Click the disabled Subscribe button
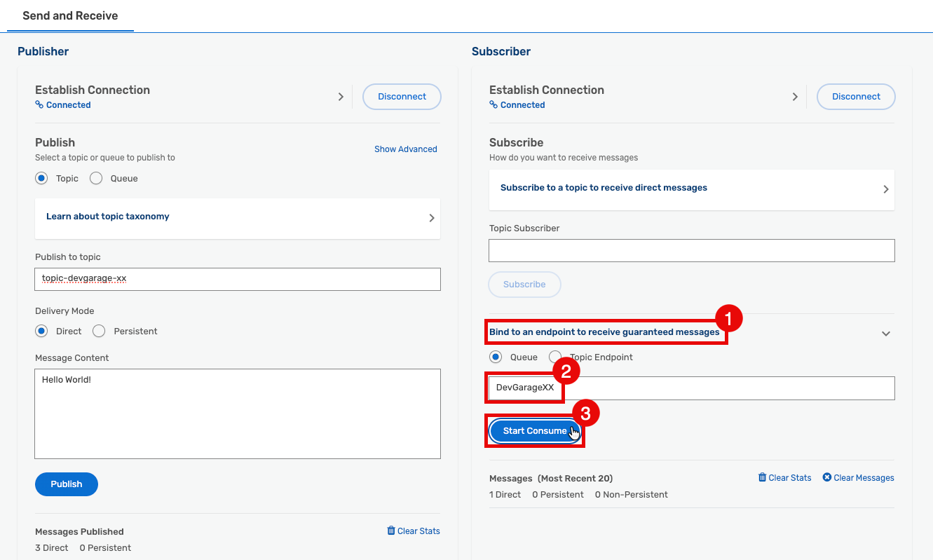The height and width of the screenshot is (560, 933). coord(524,285)
